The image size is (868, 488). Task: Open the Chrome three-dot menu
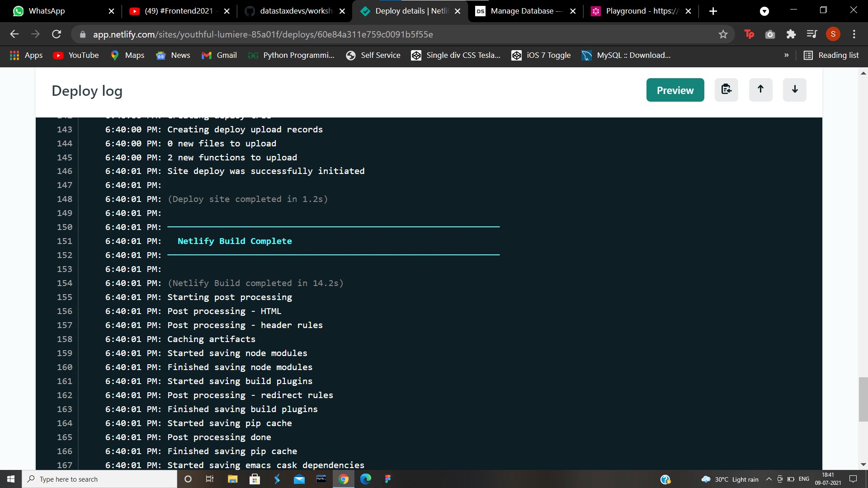(x=854, y=34)
